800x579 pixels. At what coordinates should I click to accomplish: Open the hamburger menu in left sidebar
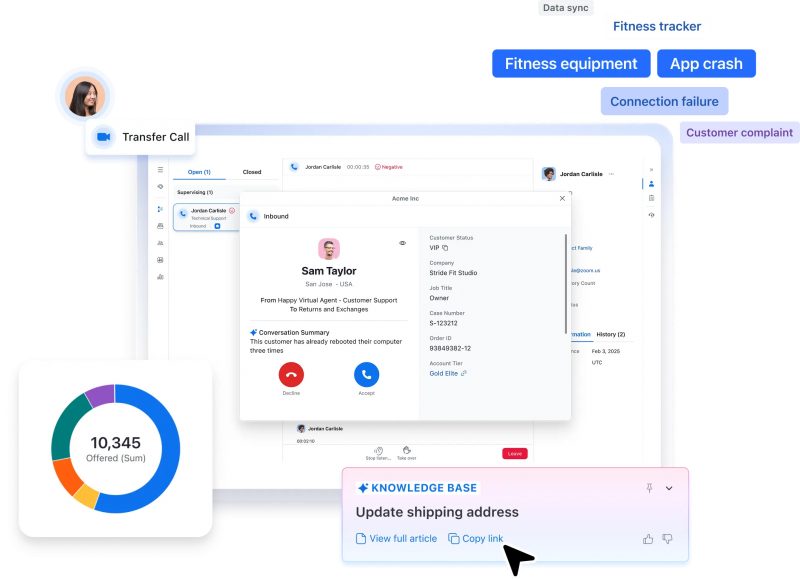click(160, 170)
